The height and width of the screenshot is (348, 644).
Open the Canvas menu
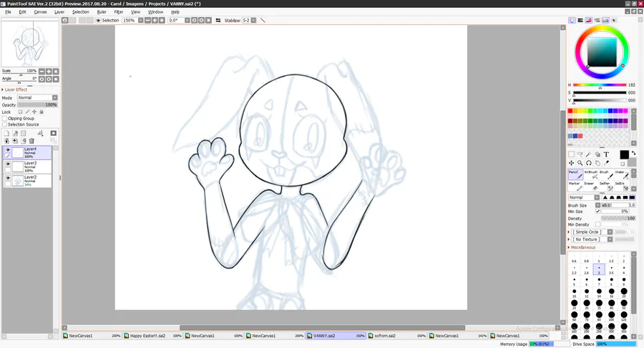click(x=40, y=12)
